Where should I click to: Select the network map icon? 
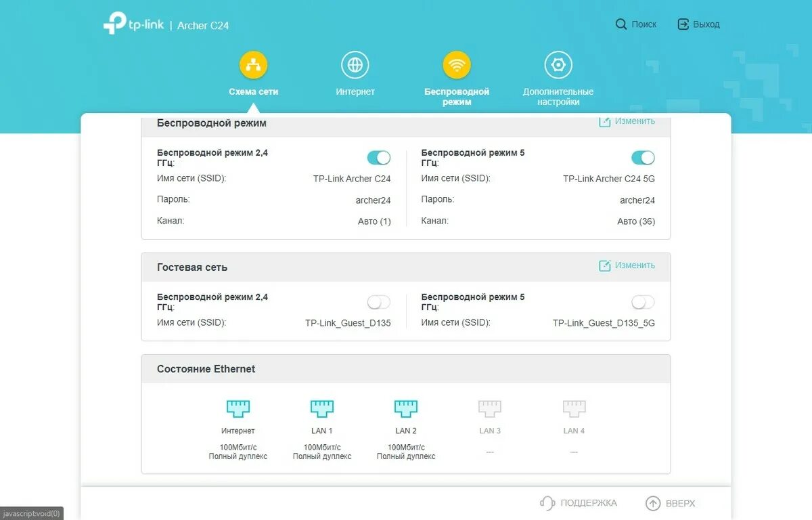pos(254,65)
